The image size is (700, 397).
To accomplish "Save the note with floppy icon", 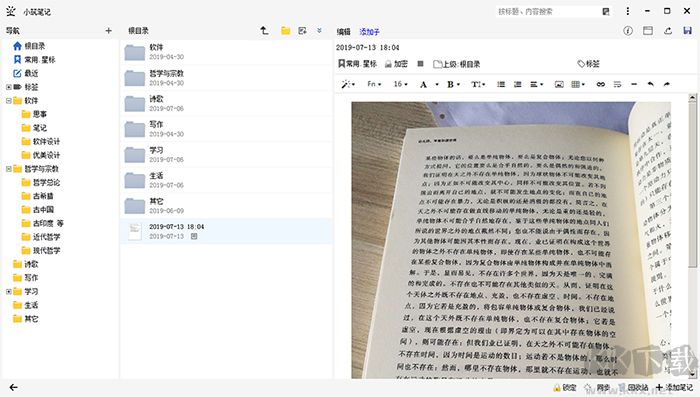I will coord(688,31).
